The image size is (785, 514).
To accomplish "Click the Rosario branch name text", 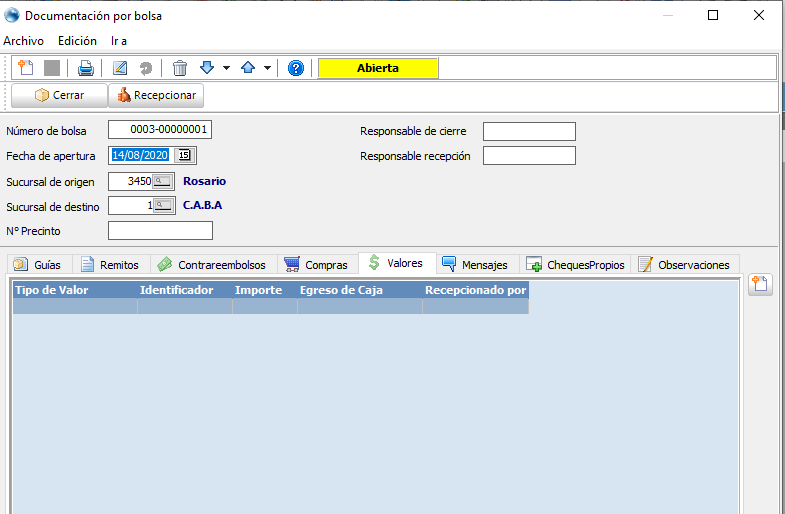I will coord(204,181).
